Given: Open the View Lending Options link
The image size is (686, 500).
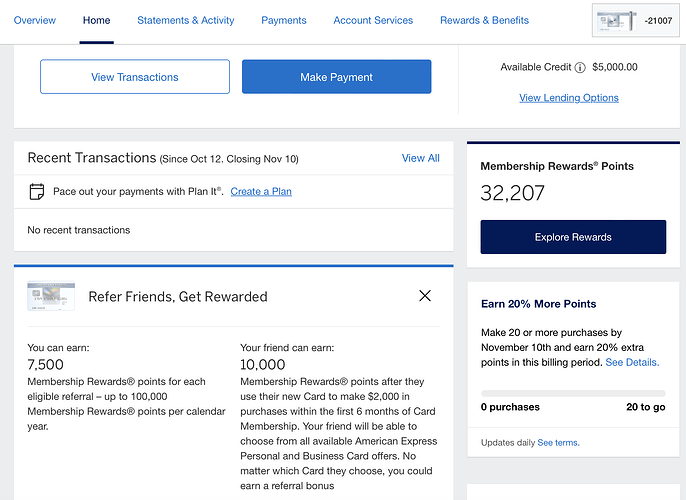Looking at the screenshot, I should tap(569, 98).
